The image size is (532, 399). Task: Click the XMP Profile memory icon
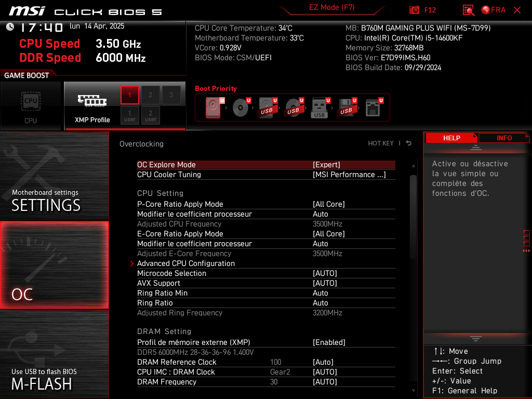[92, 101]
